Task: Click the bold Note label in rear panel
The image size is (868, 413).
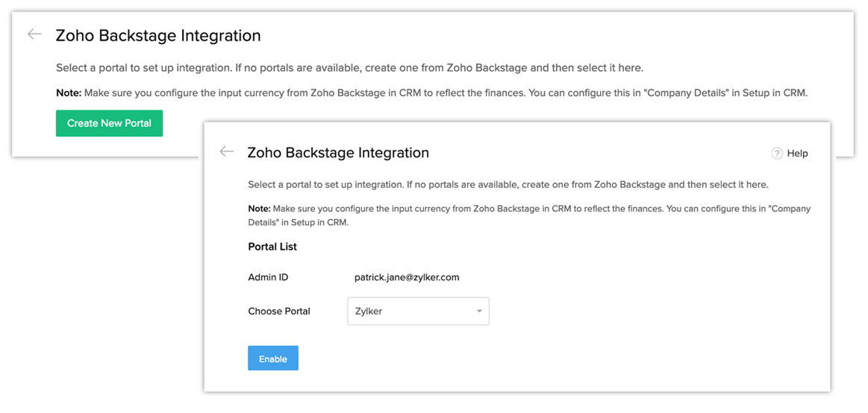Action: (x=68, y=93)
